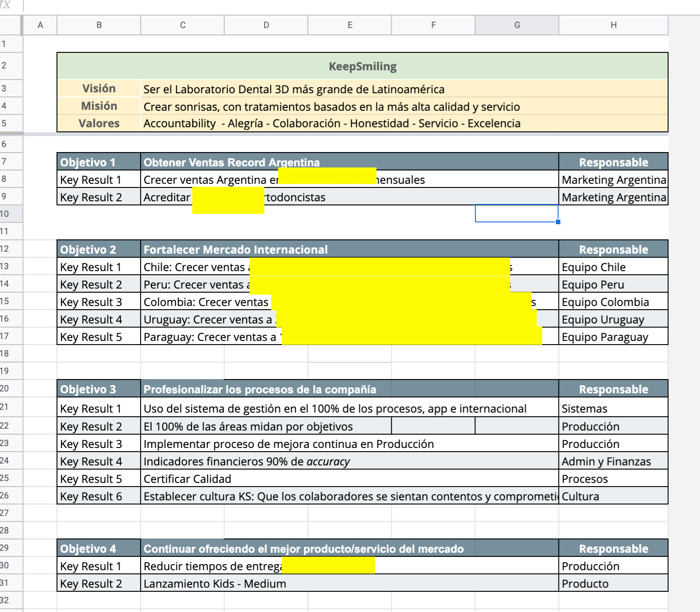
Task: Click Key Result 6 label cell
Action: point(99,496)
